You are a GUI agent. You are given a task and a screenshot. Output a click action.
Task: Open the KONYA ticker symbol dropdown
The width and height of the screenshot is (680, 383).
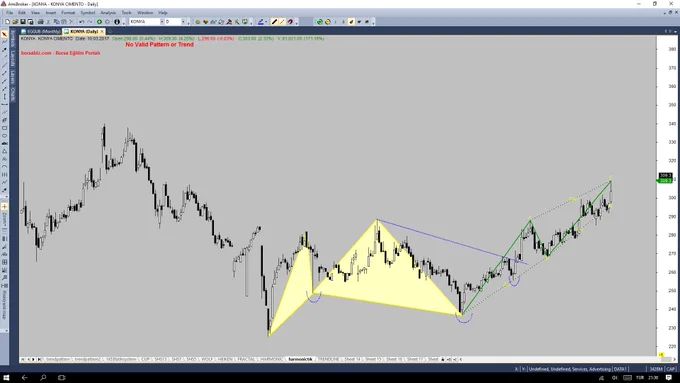pyautogui.click(x=162, y=22)
